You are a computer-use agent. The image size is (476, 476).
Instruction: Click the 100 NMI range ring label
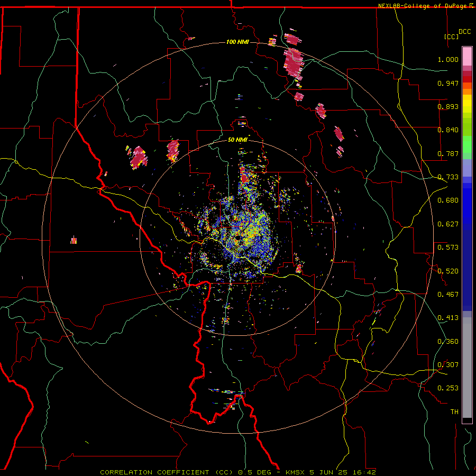237,42
